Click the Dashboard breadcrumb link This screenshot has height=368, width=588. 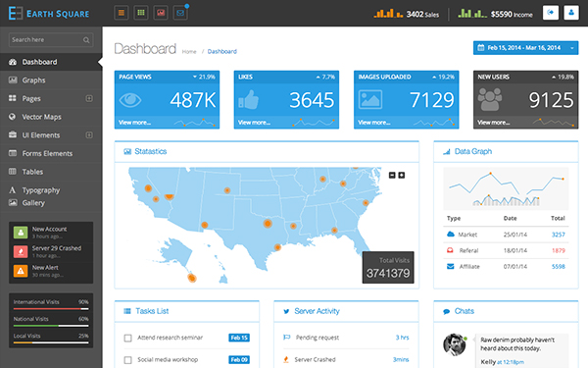(x=222, y=51)
